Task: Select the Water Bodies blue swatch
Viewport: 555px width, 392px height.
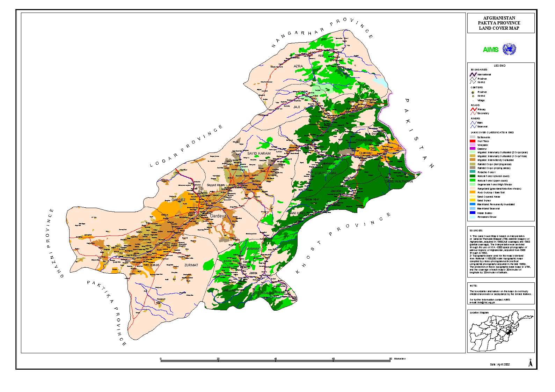Action: [x=473, y=213]
